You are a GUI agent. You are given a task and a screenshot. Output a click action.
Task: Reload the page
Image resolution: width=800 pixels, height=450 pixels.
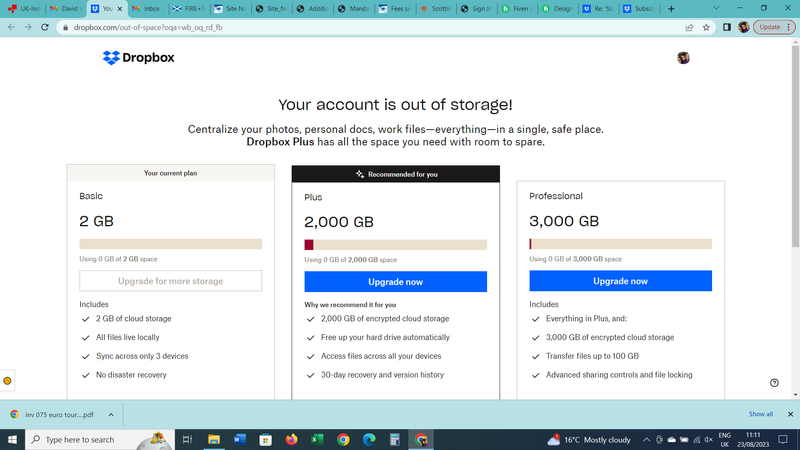(x=45, y=27)
